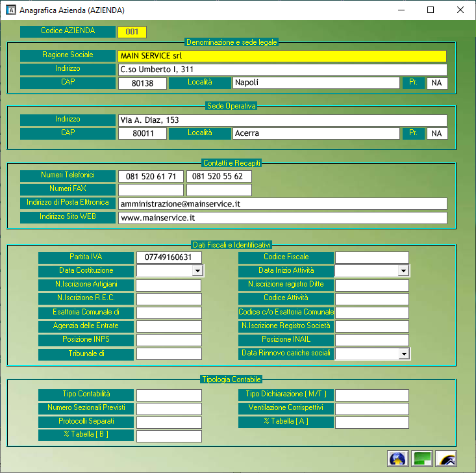Click the Tipologia Contabile heading
The height and width of the screenshot is (473, 476).
tap(232, 379)
